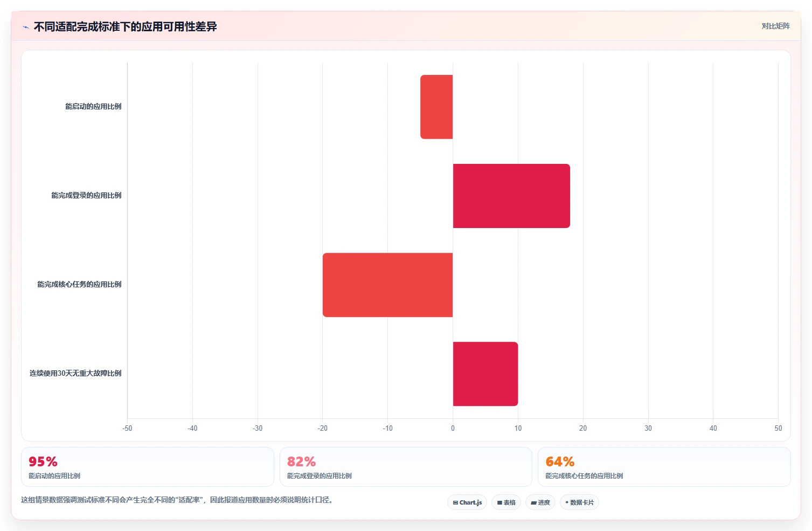Select the 进度 tag chip
Viewport: 812px width, 531px height.
(x=540, y=502)
